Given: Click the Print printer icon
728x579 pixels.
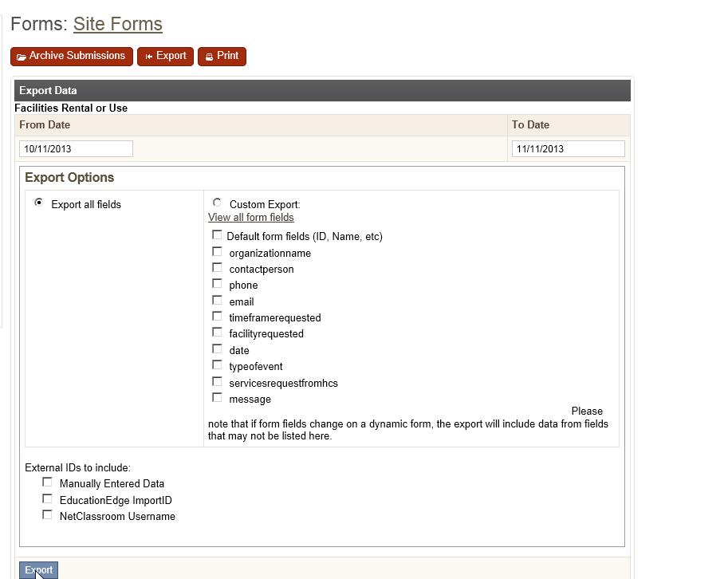Looking at the screenshot, I should (x=209, y=57).
